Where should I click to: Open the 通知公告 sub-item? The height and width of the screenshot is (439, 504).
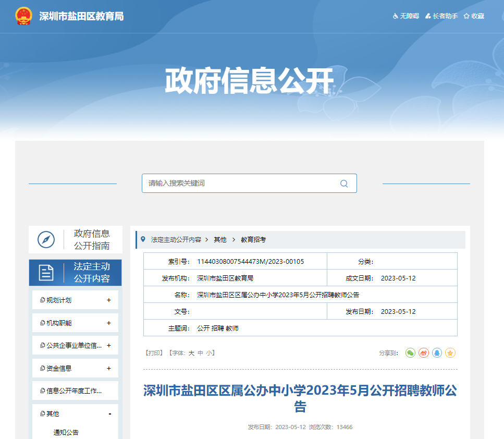coord(66,433)
